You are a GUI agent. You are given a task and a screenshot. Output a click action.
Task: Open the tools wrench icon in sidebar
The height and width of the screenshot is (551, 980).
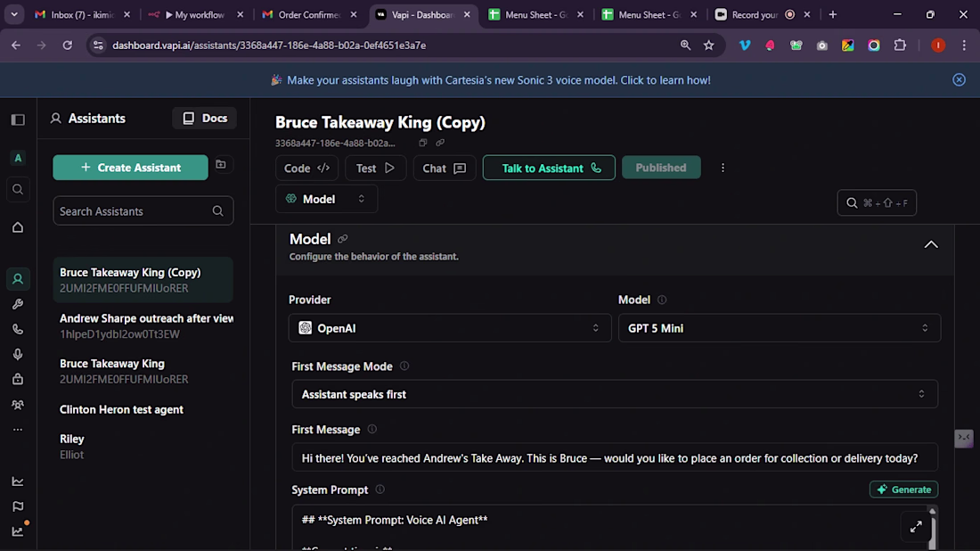(x=18, y=304)
